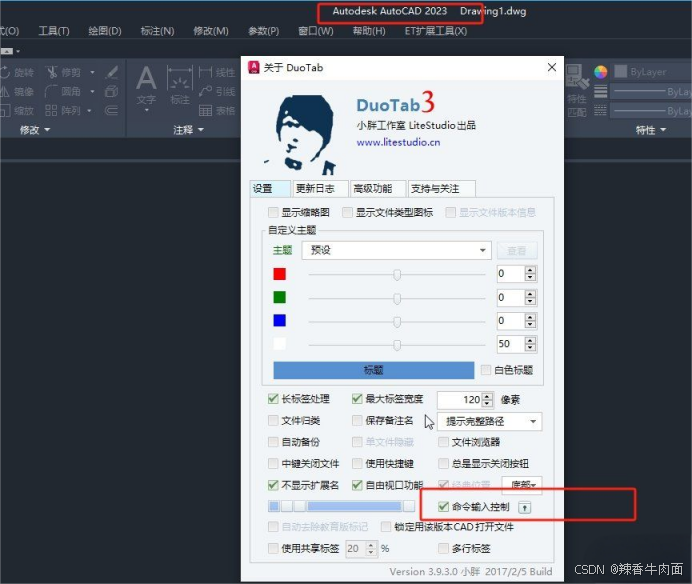Select the 阵列 (Array) tool

tap(64, 110)
